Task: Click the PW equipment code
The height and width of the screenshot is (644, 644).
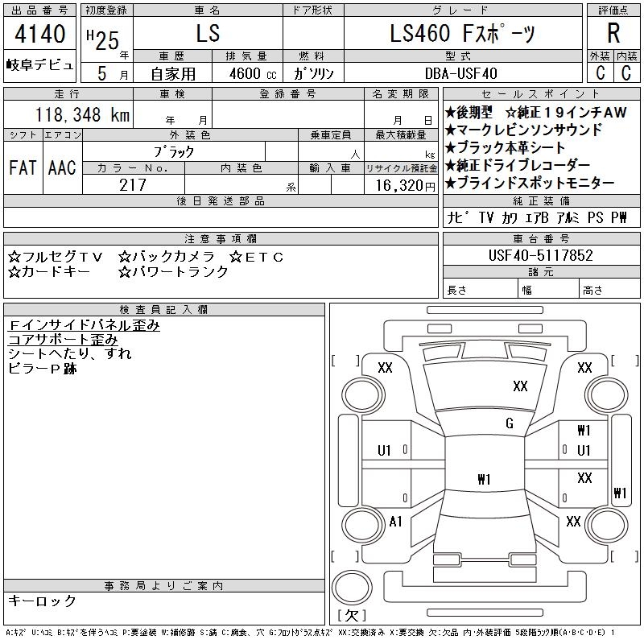Action: click(619, 217)
